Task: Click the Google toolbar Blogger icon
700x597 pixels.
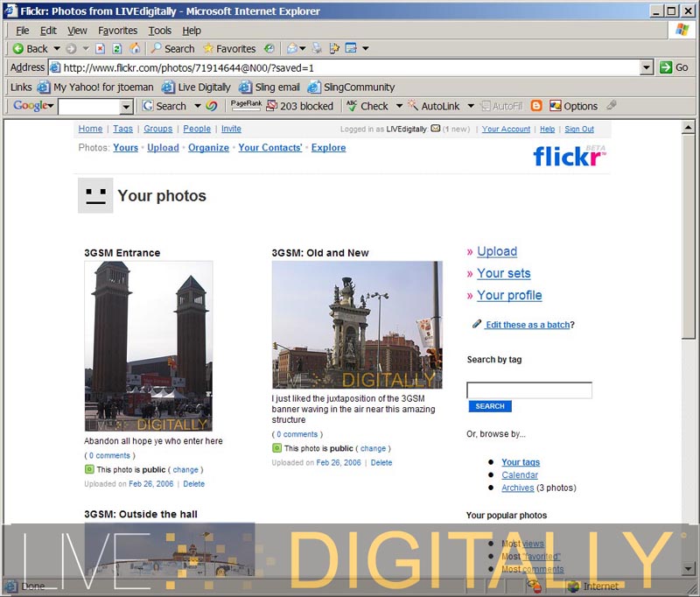Action: coord(536,106)
